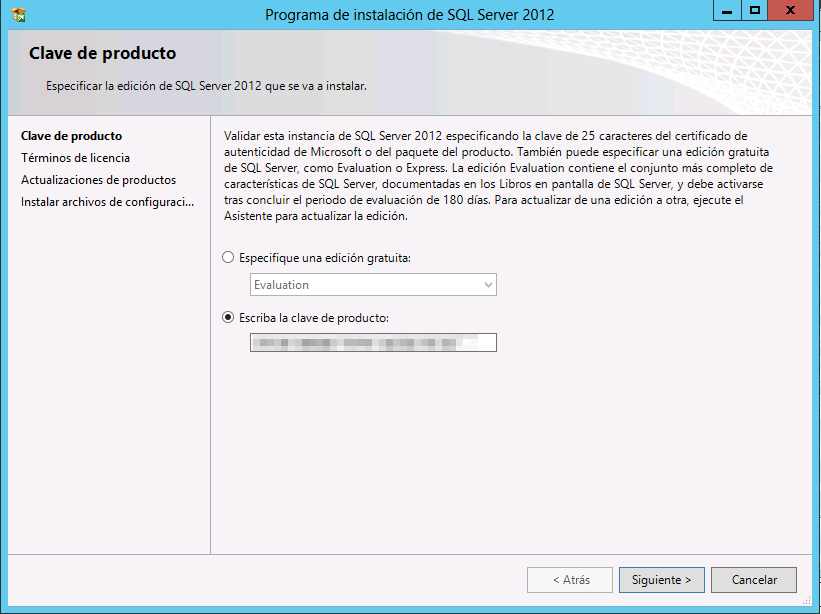The height and width of the screenshot is (614, 821).
Task: Go to the 'Instalar archivos de configuraci...' step
Action: (x=107, y=202)
